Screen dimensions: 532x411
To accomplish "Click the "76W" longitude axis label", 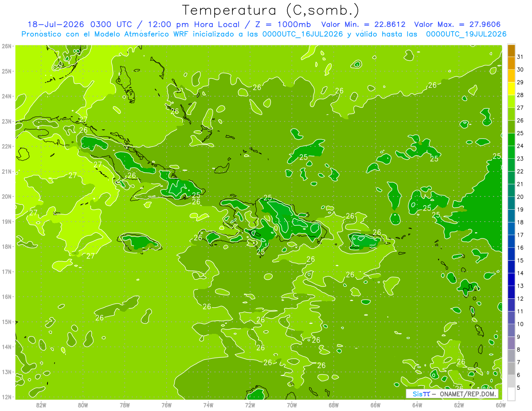I will [x=166, y=405].
